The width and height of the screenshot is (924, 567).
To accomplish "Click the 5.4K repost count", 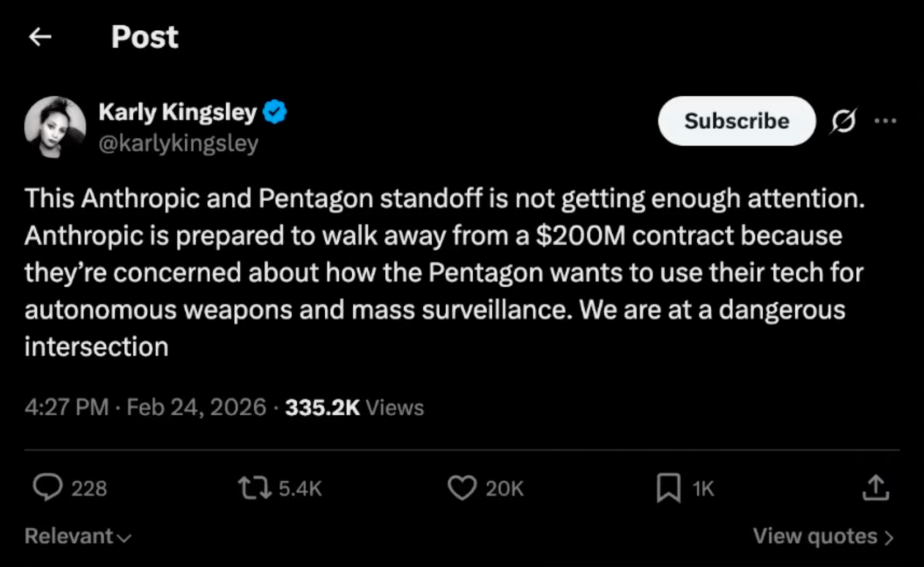I will click(300, 489).
